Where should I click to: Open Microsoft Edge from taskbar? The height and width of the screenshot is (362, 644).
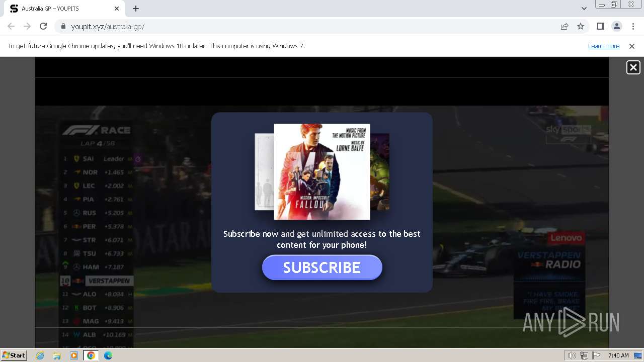pyautogui.click(x=108, y=355)
